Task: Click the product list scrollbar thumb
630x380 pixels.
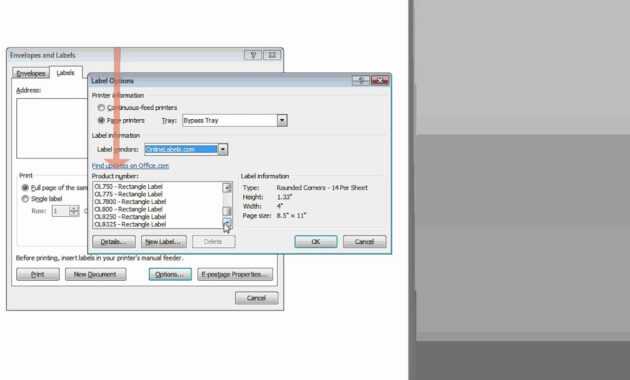Action: point(227,211)
